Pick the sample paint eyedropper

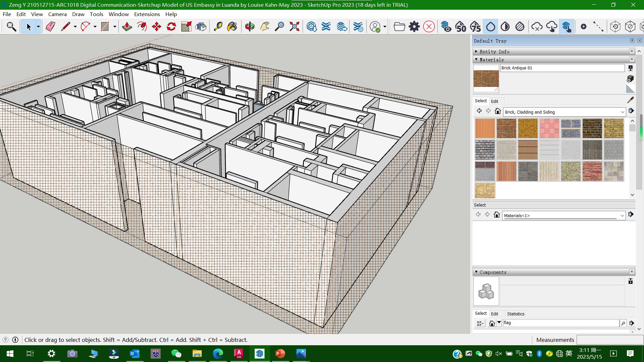630,100
